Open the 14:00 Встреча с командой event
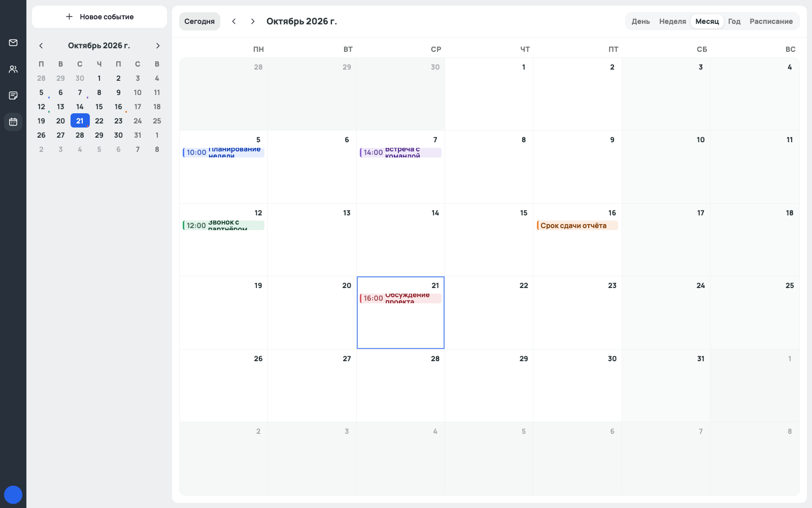Viewport: 812px width, 508px height. 400,152
